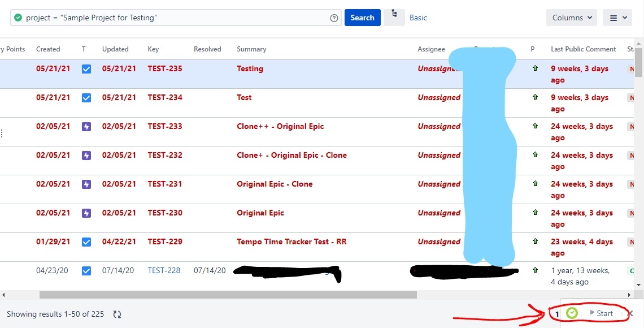Viewport: 644px width, 328px height.
Task: Click the task type checkbox icon for TEST-229
Action: 86,242
